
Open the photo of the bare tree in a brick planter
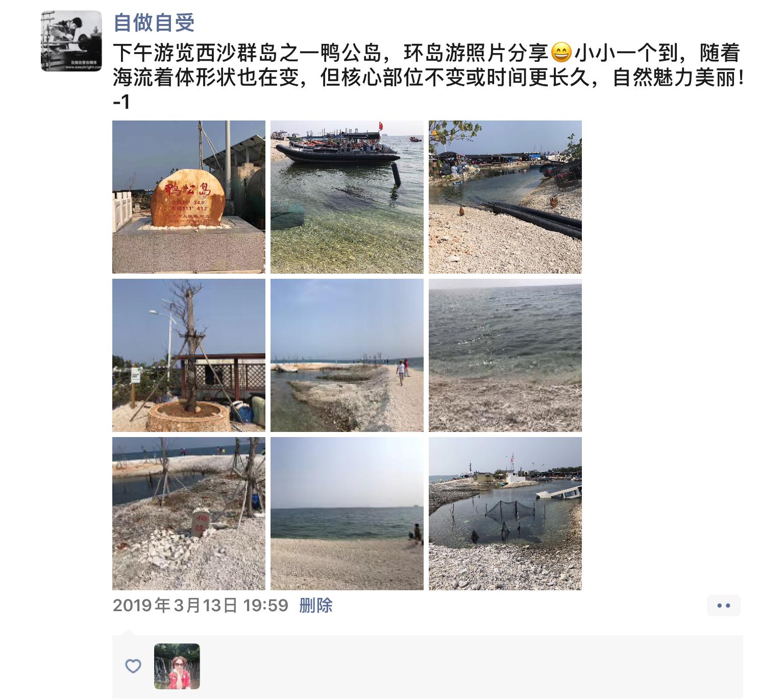pyautogui.click(x=189, y=355)
